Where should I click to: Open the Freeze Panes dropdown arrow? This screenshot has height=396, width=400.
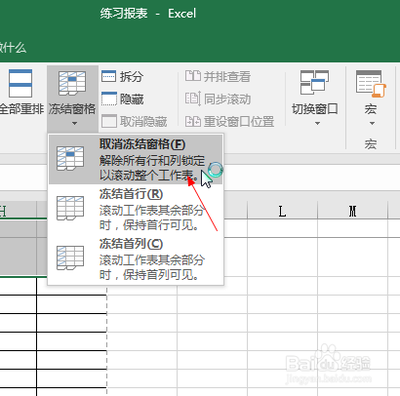coord(74,123)
